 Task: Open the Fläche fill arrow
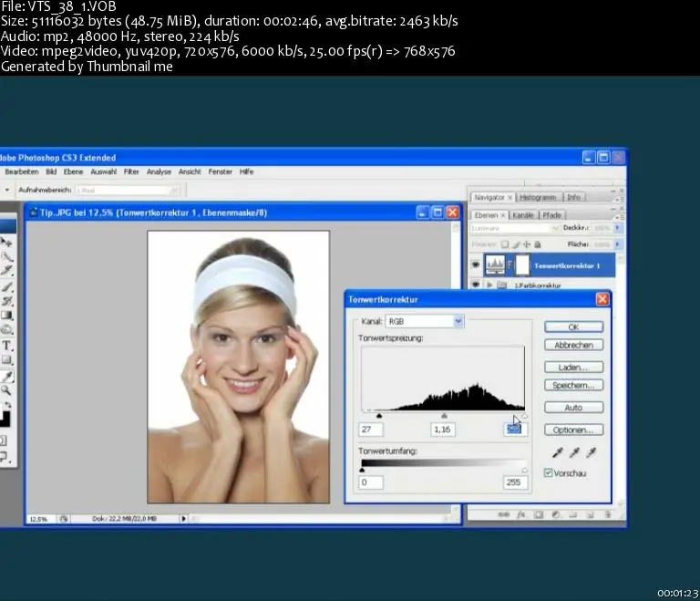(617, 244)
